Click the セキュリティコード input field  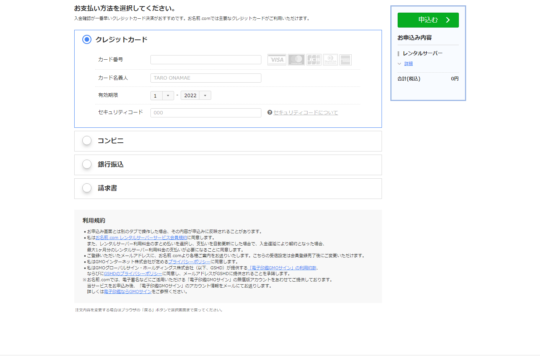[206, 113]
